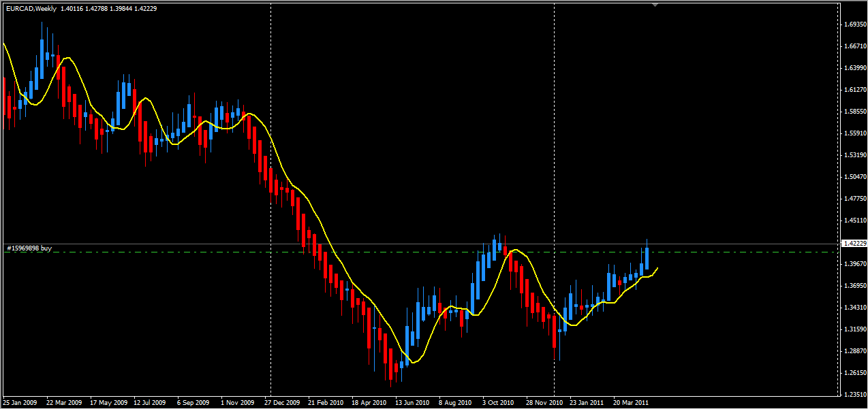The height and width of the screenshot is (409, 868).
Task: Click the gray chart shift triangle marker
Action: (x=655, y=5)
